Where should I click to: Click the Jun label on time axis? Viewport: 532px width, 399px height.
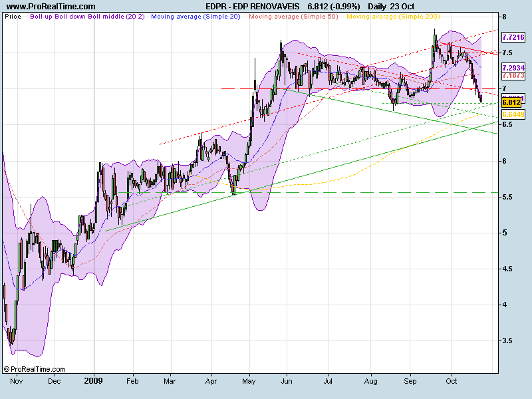(x=287, y=381)
